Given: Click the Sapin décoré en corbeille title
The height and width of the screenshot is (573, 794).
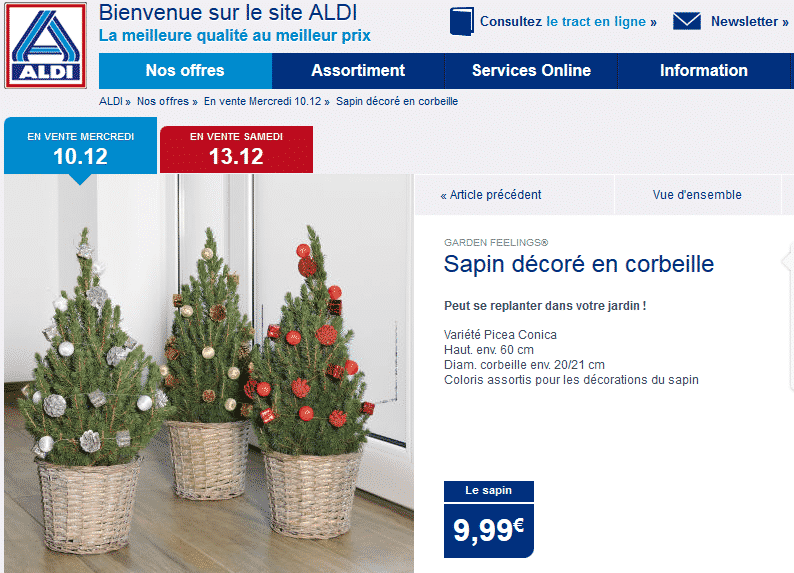Looking at the screenshot, I should pos(579,264).
